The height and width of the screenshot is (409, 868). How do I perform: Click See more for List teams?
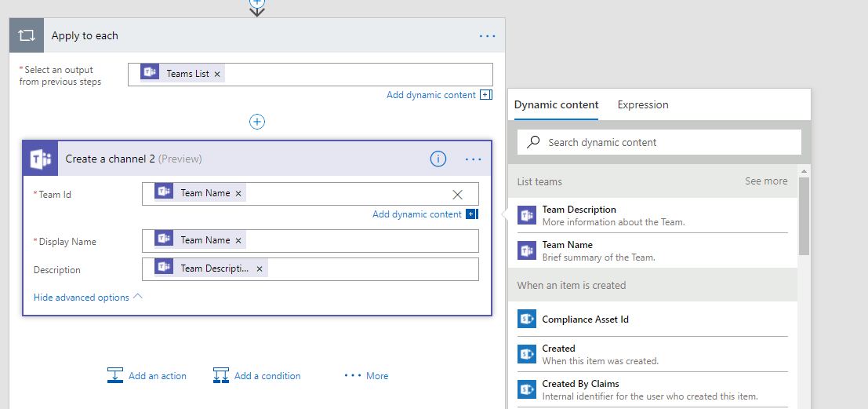click(x=766, y=181)
